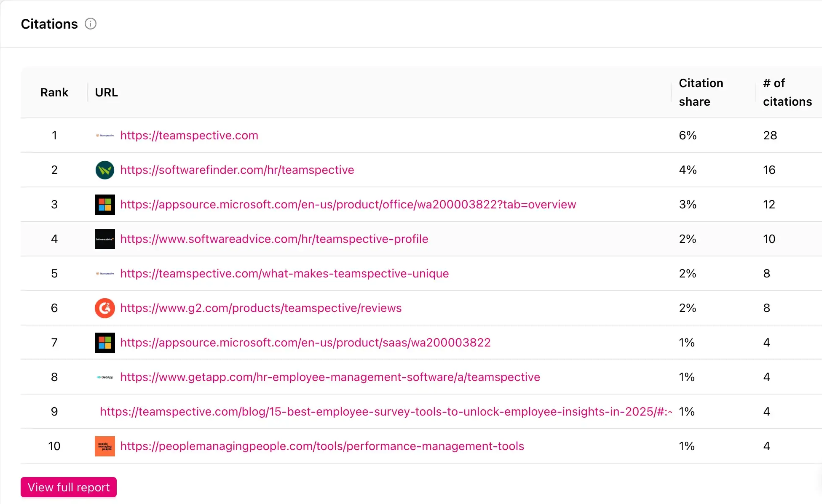Click the # of citations column header
The height and width of the screenshot is (504, 822).
pyautogui.click(x=787, y=93)
